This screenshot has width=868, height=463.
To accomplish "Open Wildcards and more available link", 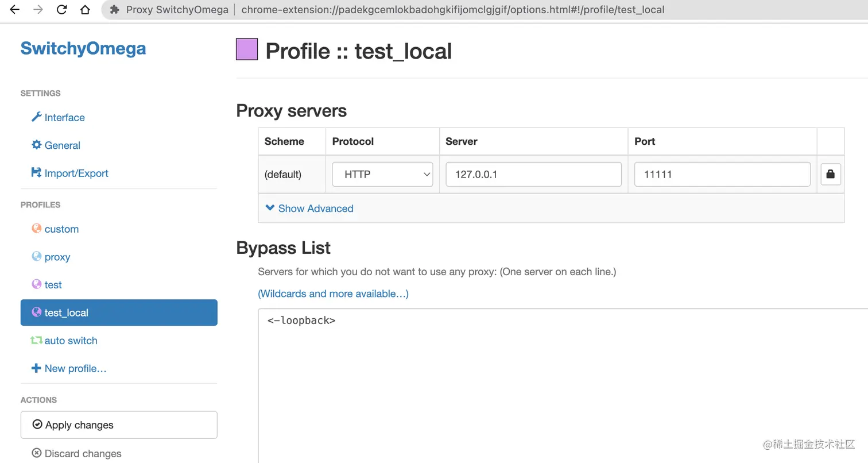I will click(333, 294).
